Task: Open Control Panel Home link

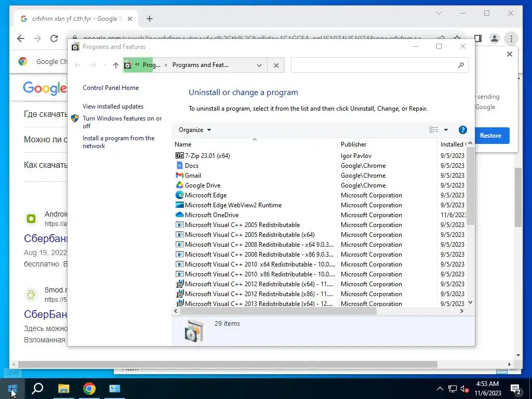Action: 111,87
